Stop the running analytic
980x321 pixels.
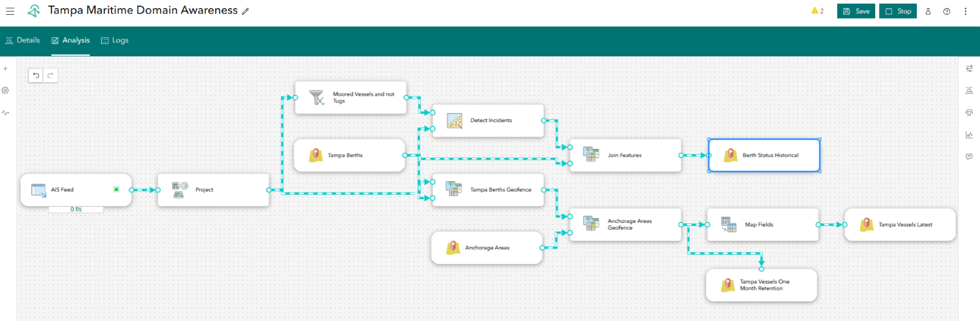(898, 11)
